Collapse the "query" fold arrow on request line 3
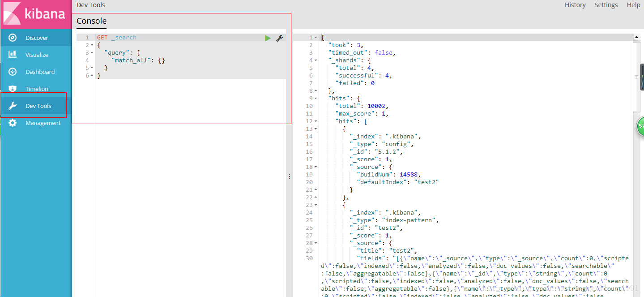Viewport: 644px width, 297px height. [x=92, y=53]
